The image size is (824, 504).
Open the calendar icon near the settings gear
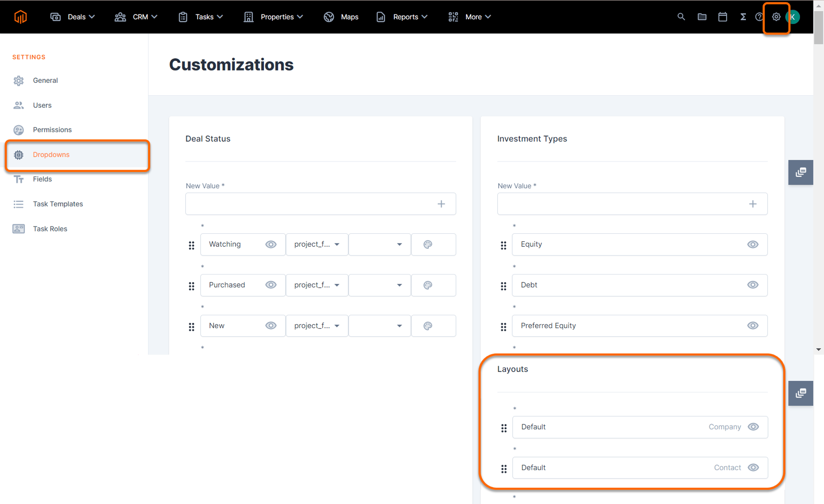[x=723, y=16]
